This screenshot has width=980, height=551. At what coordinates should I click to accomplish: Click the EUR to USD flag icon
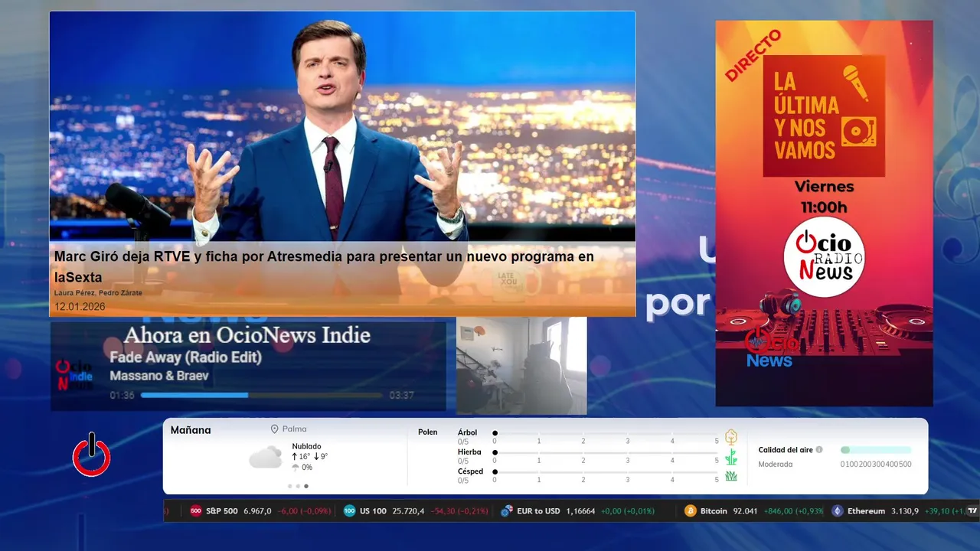tap(506, 511)
